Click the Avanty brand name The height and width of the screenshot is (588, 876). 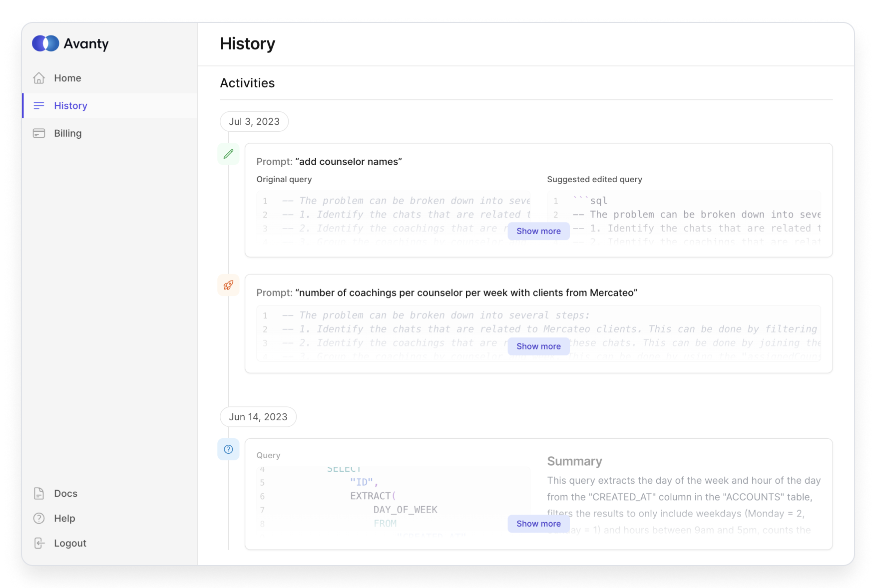pos(86,43)
